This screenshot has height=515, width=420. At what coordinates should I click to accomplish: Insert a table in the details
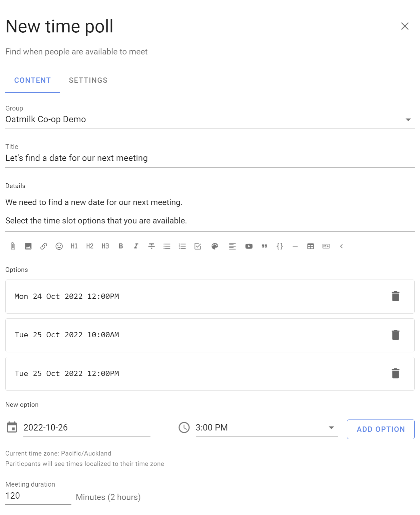pyautogui.click(x=311, y=246)
